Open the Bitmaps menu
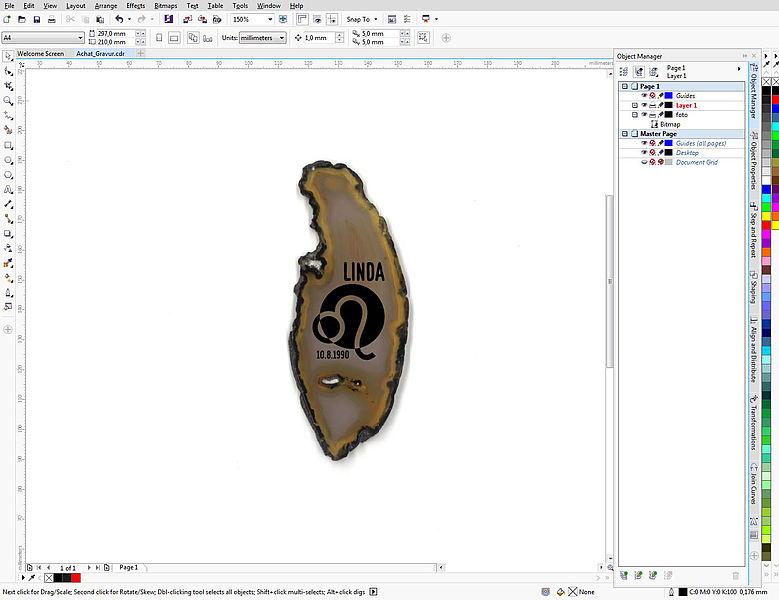 [x=165, y=6]
